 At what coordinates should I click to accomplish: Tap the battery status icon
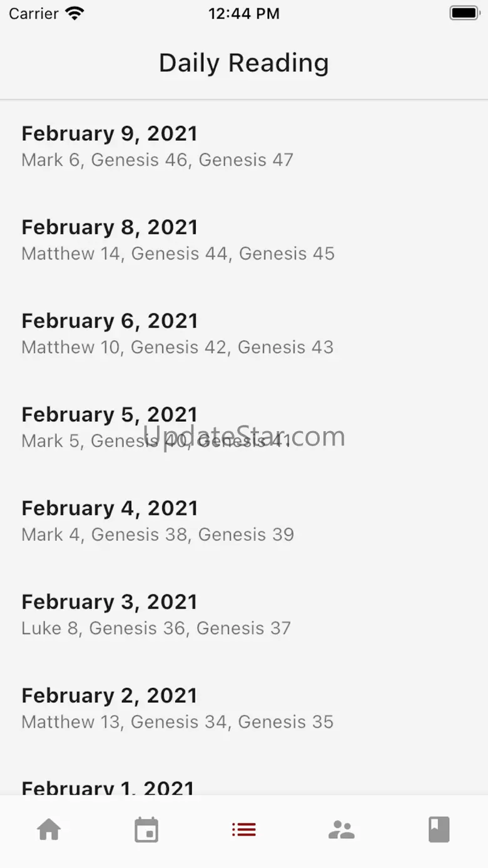click(464, 13)
